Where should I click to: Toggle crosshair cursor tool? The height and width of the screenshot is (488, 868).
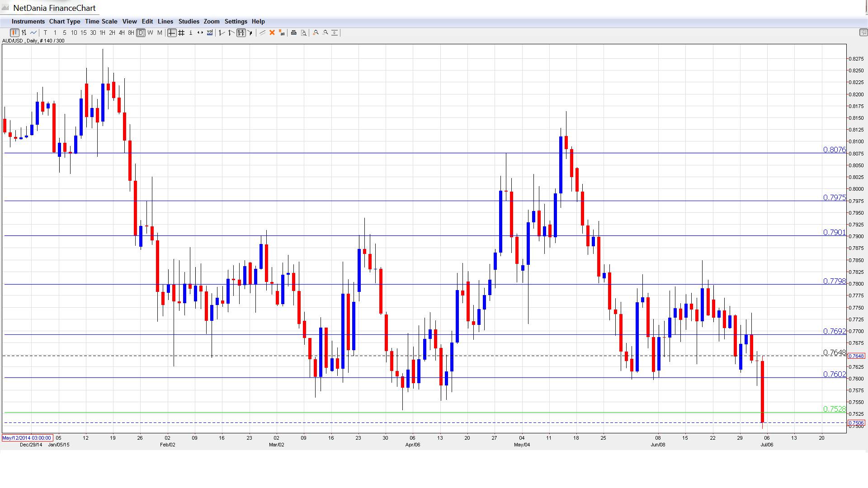pos(172,33)
